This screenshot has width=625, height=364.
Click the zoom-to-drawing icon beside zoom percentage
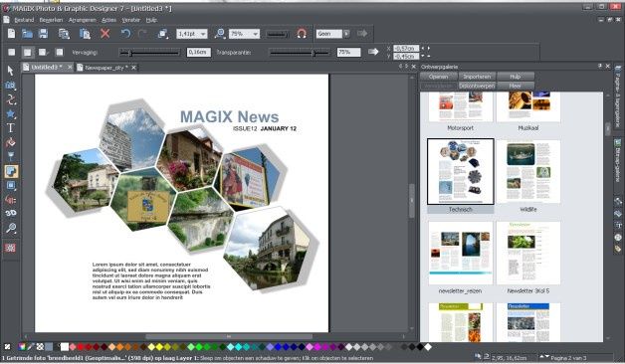tap(220, 34)
